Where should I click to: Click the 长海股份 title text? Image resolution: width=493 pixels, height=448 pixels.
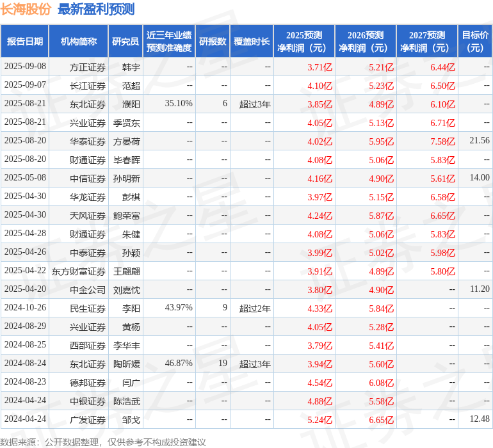tap(26, 9)
